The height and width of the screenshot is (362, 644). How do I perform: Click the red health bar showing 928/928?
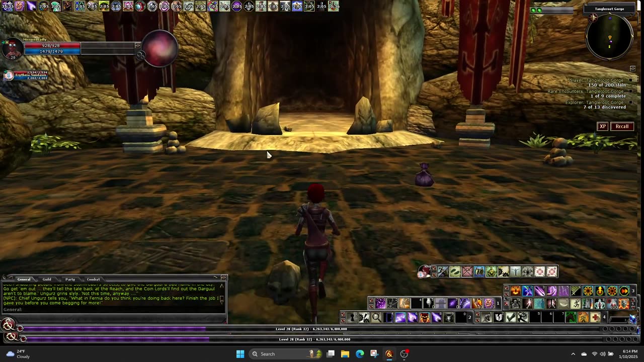(x=52, y=46)
